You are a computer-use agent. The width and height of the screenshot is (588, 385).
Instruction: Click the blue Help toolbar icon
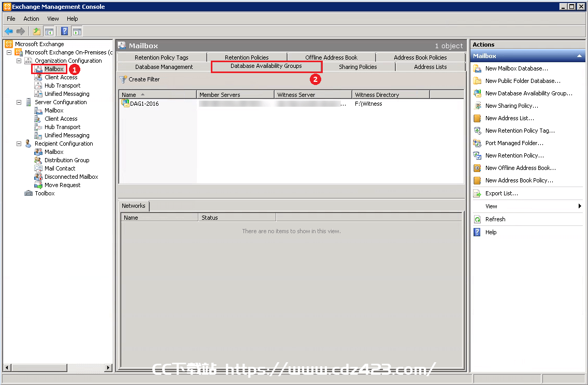65,32
